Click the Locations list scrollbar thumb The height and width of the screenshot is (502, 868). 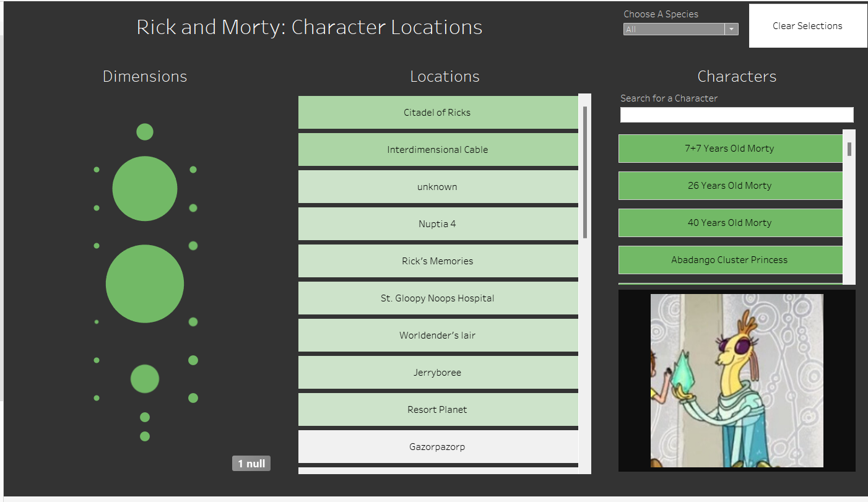[585, 172]
